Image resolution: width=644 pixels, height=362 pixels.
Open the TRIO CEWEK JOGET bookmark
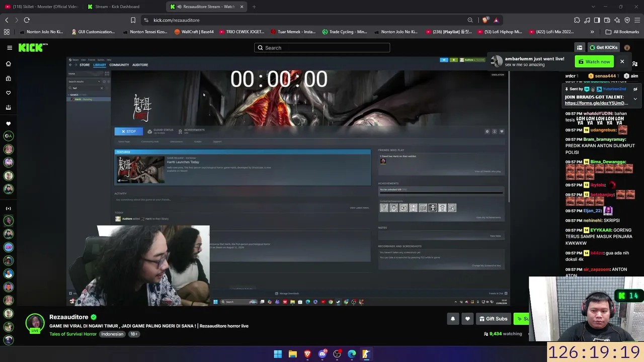tap(241, 32)
